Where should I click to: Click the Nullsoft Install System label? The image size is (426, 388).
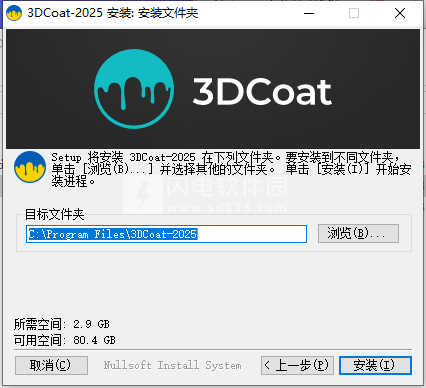(x=172, y=365)
